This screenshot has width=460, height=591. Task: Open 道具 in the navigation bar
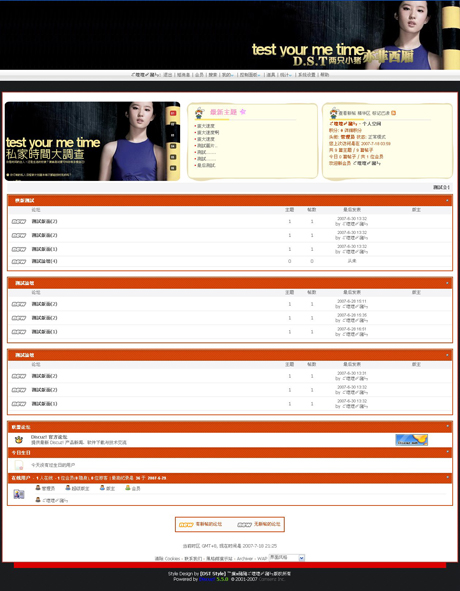point(271,75)
